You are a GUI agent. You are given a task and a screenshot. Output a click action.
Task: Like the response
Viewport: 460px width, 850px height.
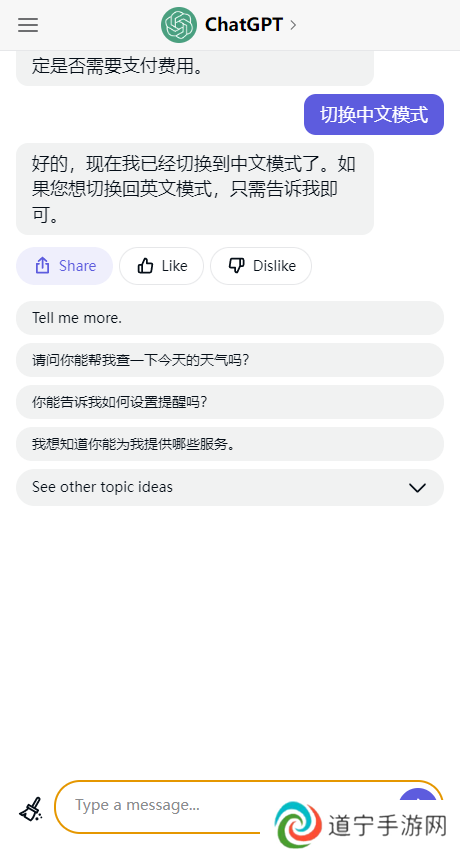click(161, 266)
